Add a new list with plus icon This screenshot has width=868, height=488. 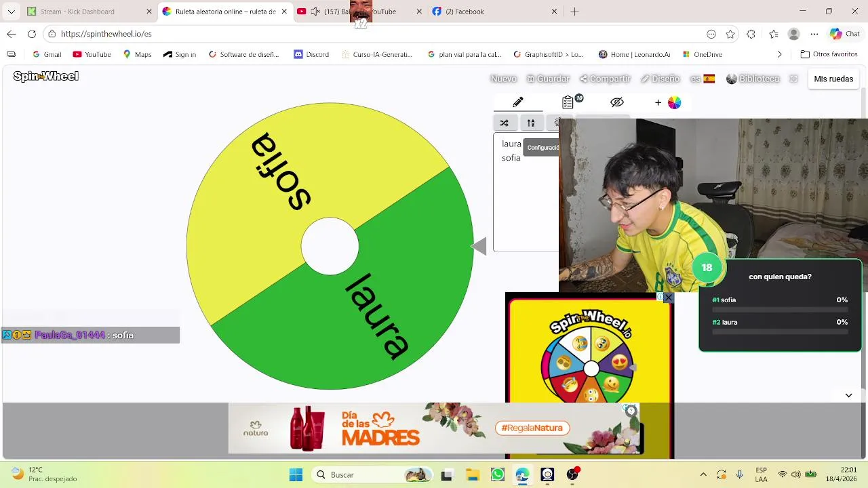click(658, 102)
